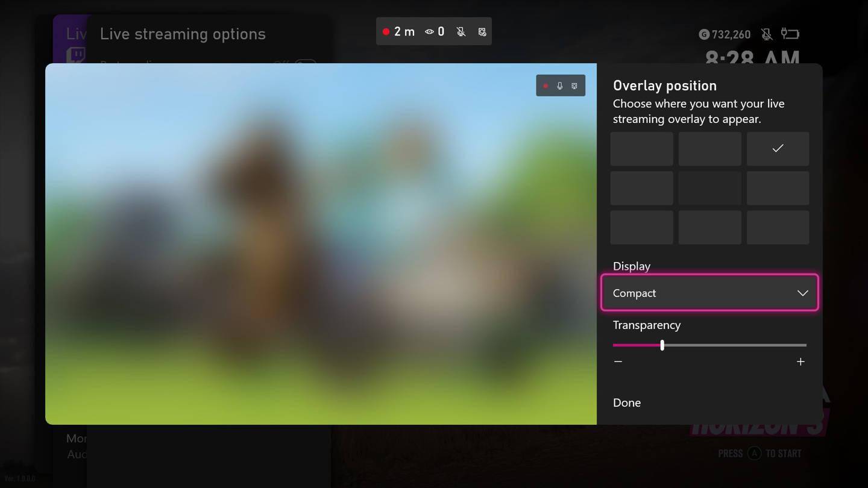Adjust the Transparency slider handle

tap(662, 345)
